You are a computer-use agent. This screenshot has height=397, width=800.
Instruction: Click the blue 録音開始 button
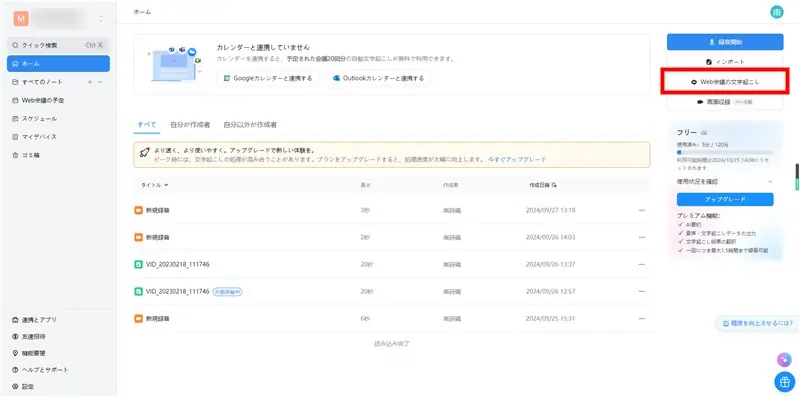pos(725,42)
